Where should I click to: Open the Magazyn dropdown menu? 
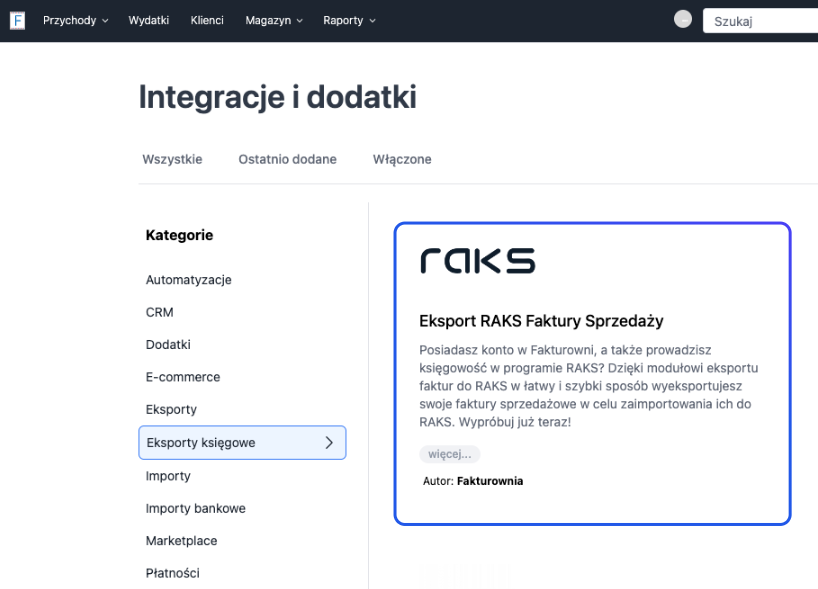[272, 20]
